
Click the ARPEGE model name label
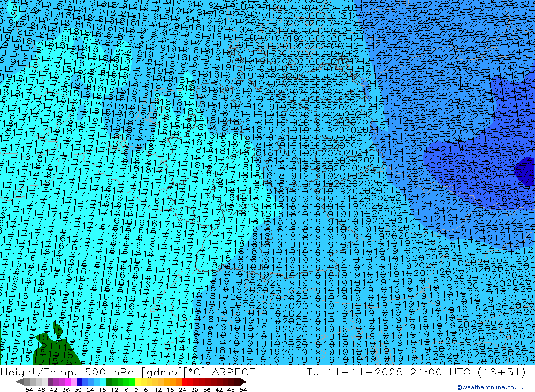pos(234,372)
